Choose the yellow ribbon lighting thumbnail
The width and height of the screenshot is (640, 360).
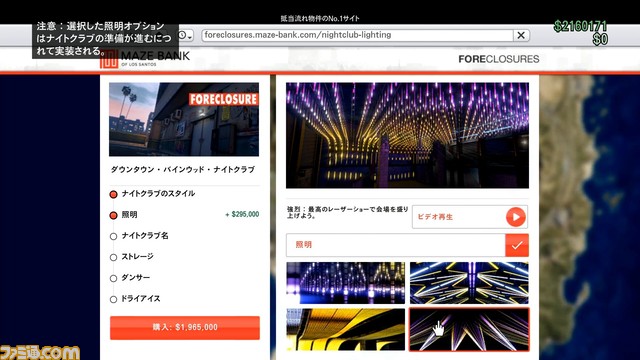[346, 330]
